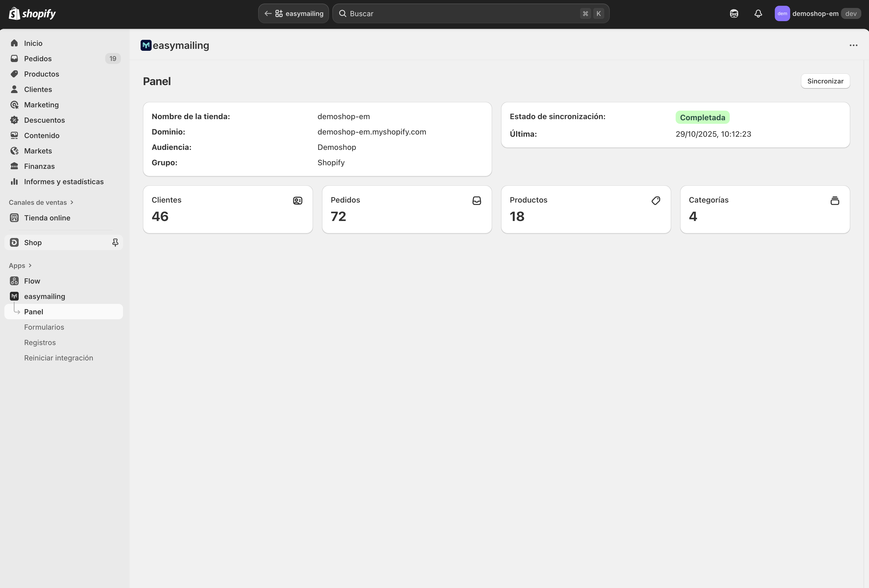Click the easymailing logo in page header
The width and height of the screenshot is (869, 588).
pyautogui.click(x=146, y=45)
